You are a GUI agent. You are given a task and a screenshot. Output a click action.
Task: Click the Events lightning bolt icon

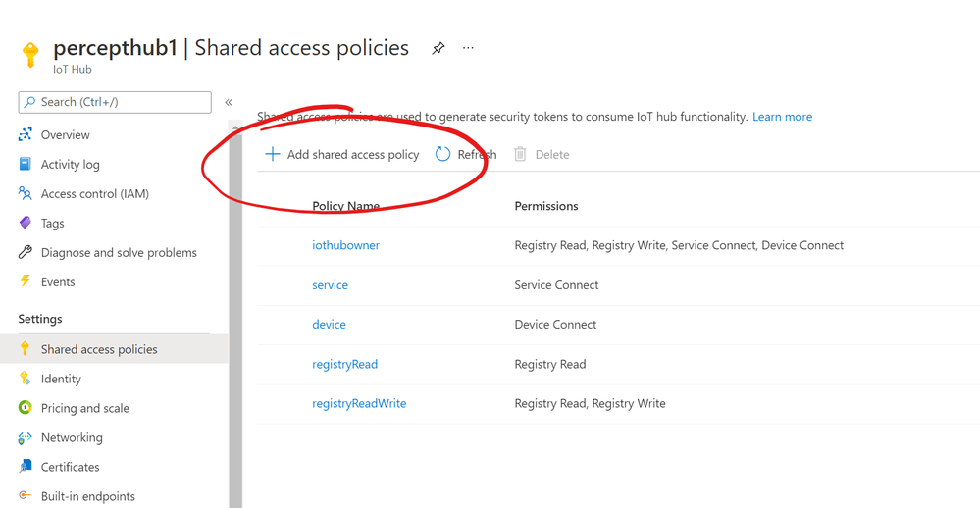[26, 282]
